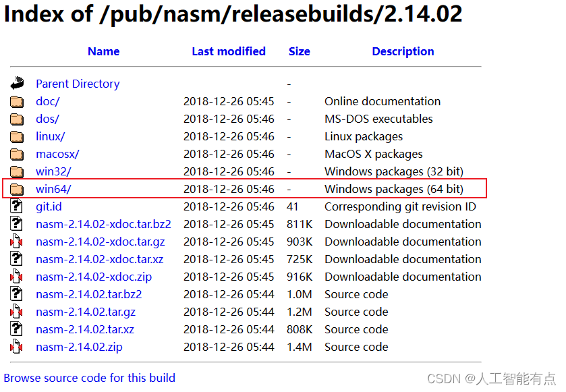Click the '725K' size value

(300, 259)
